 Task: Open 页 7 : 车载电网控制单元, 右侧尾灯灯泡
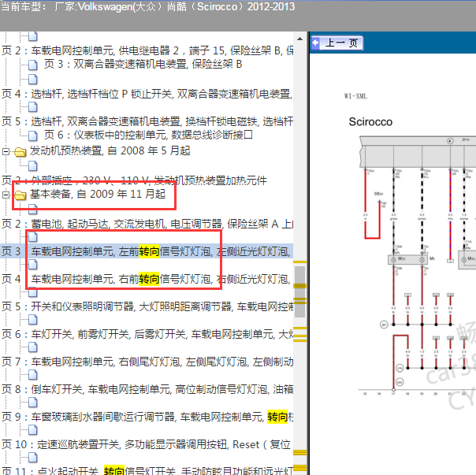(147, 362)
